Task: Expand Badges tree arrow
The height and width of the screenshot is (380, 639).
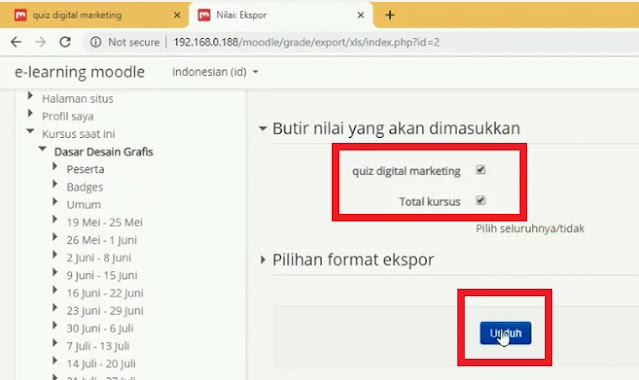Action: click(x=55, y=184)
